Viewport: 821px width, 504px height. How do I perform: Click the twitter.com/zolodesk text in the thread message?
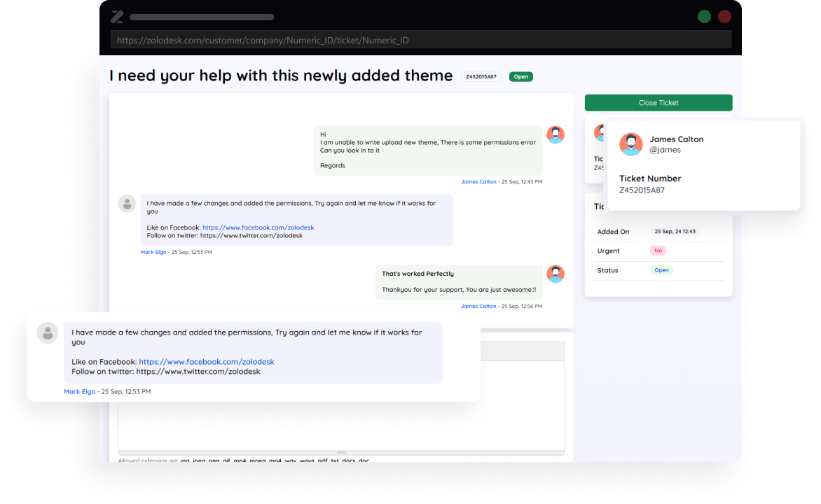point(251,235)
